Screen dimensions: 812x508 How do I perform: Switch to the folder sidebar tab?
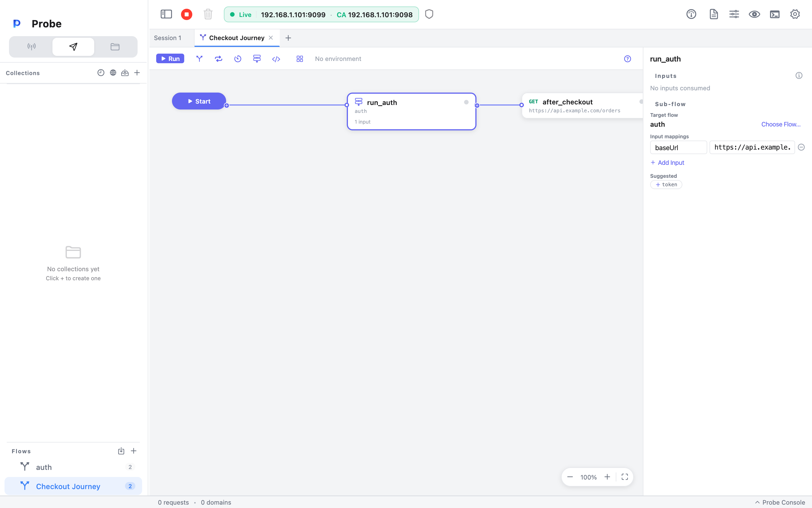click(115, 47)
